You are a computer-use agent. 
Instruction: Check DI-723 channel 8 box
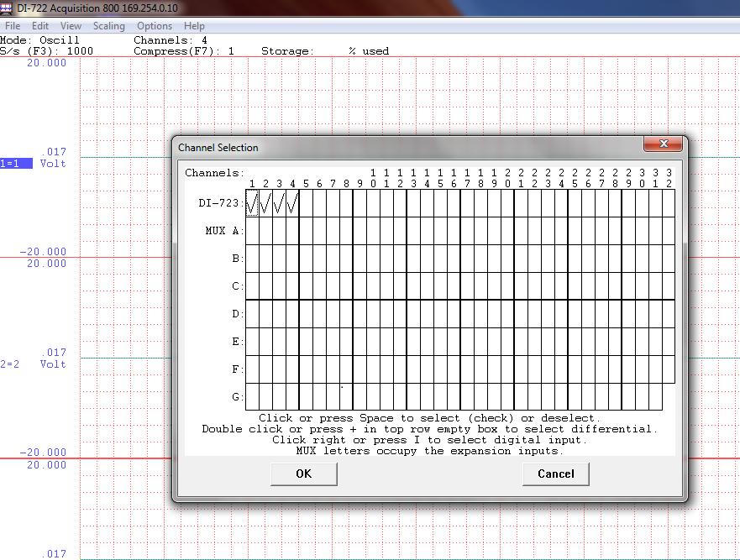click(x=346, y=203)
